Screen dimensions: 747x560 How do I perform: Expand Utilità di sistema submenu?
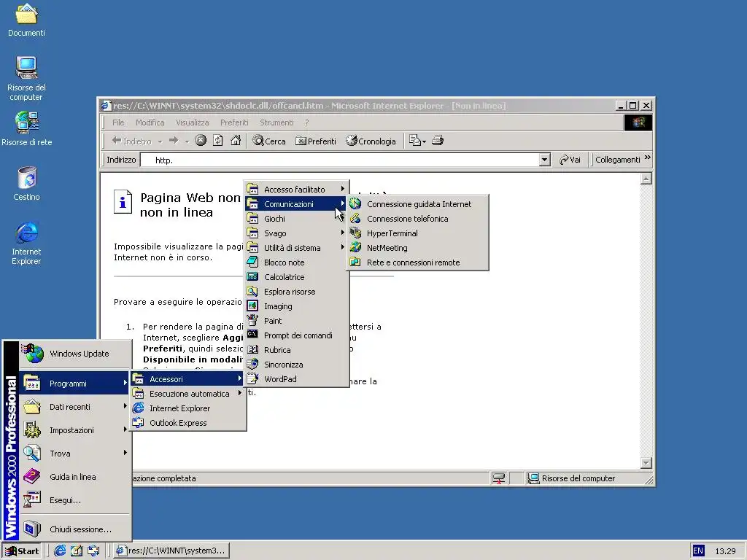[296, 248]
